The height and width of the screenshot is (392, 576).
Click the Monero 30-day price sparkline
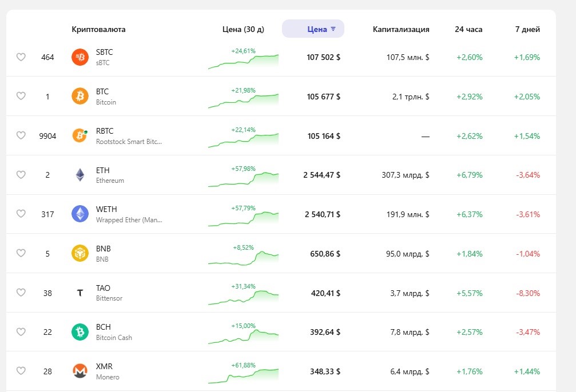click(x=243, y=375)
